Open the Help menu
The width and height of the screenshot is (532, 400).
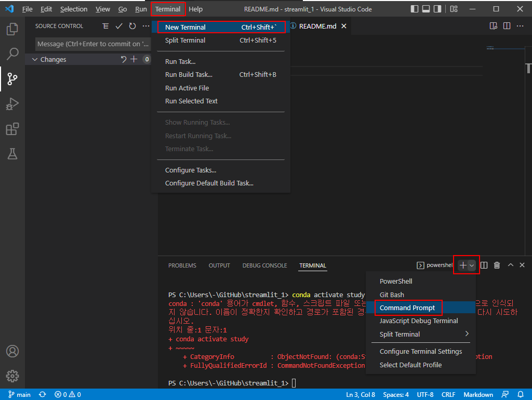[195, 9]
